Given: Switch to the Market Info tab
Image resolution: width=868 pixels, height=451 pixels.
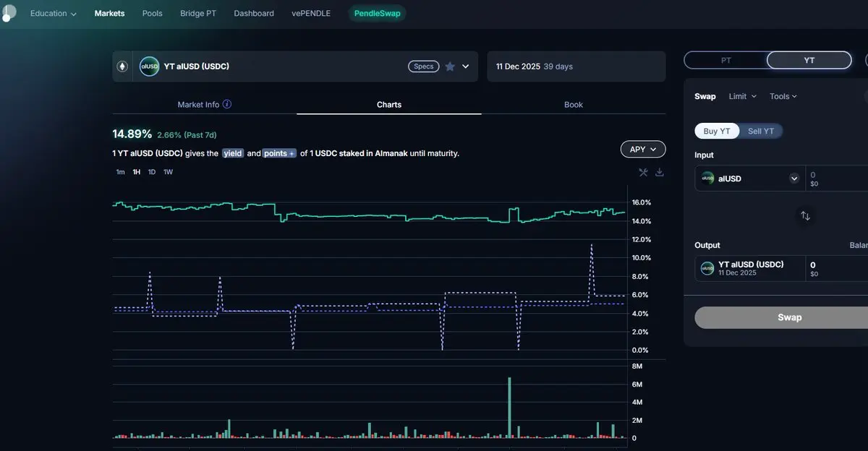Looking at the screenshot, I should click(205, 104).
